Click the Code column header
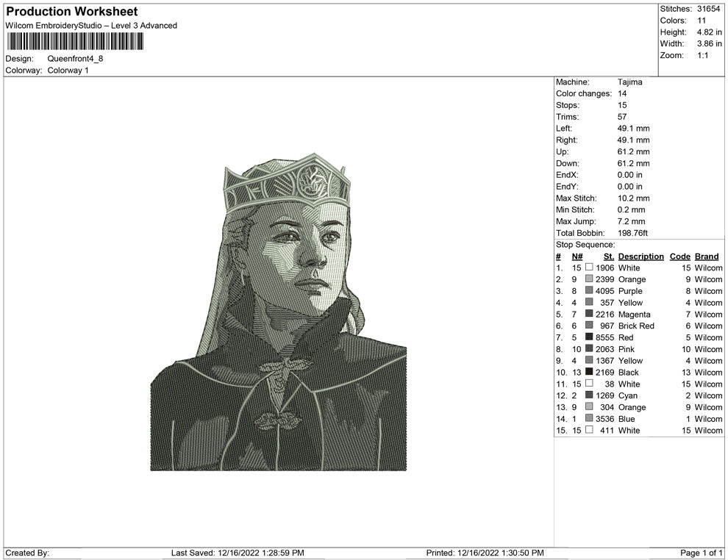The image size is (728, 560). 679,256
